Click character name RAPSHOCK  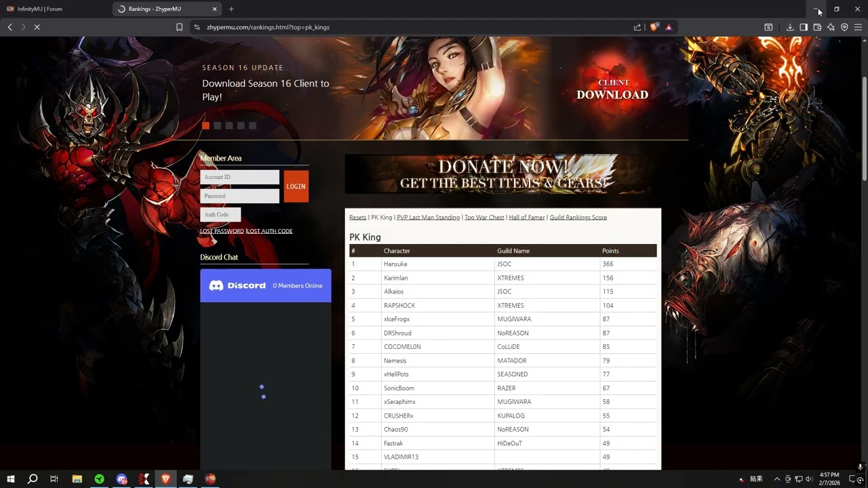[399, 306]
